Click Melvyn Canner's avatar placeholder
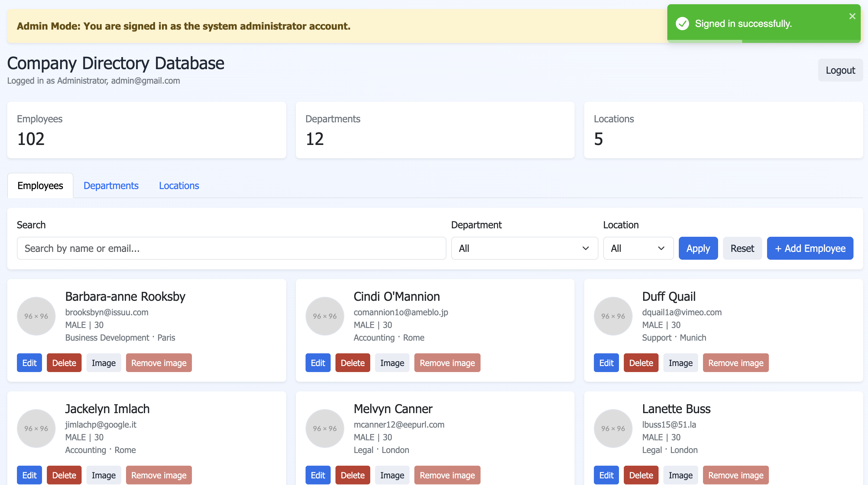The height and width of the screenshot is (485, 868). [x=325, y=428]
